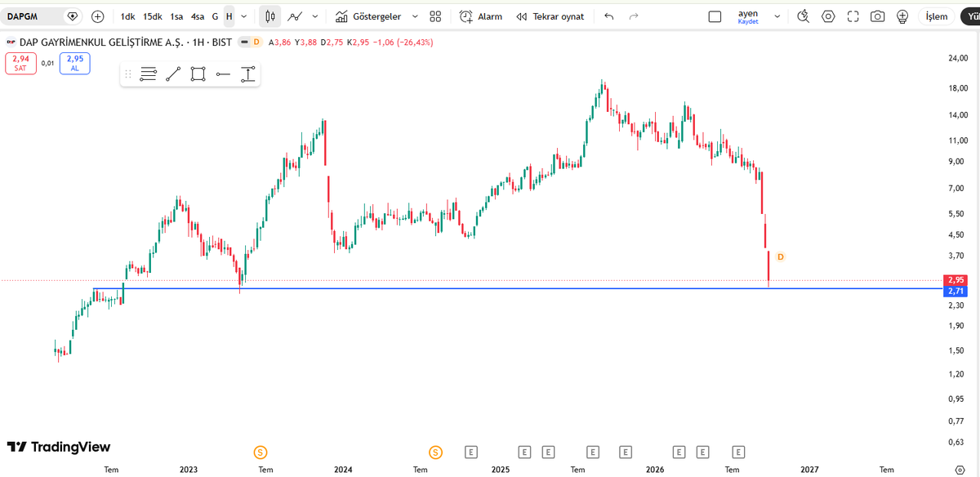Select the Fib retracement drawing tool
This screenshot has width=980, height=477.
click(x=148, y=74)
